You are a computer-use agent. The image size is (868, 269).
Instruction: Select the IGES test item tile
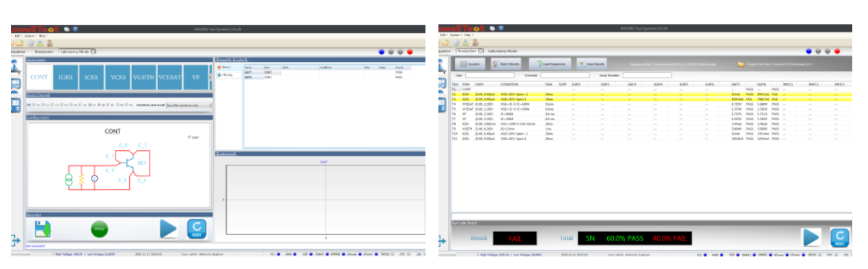coord(66,77)
